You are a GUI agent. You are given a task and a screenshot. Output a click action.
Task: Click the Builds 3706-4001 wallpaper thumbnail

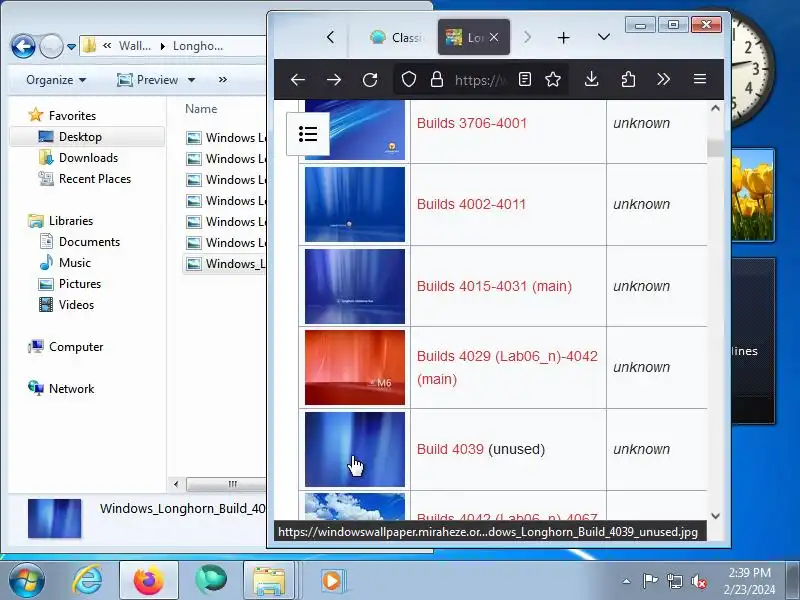(355, 130)
